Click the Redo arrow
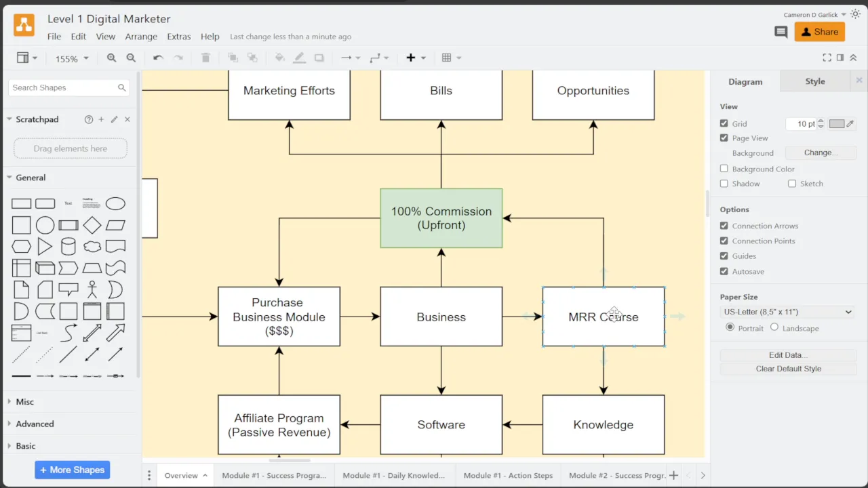The height and width of the screenshot is (488, 868). [178, 58]
